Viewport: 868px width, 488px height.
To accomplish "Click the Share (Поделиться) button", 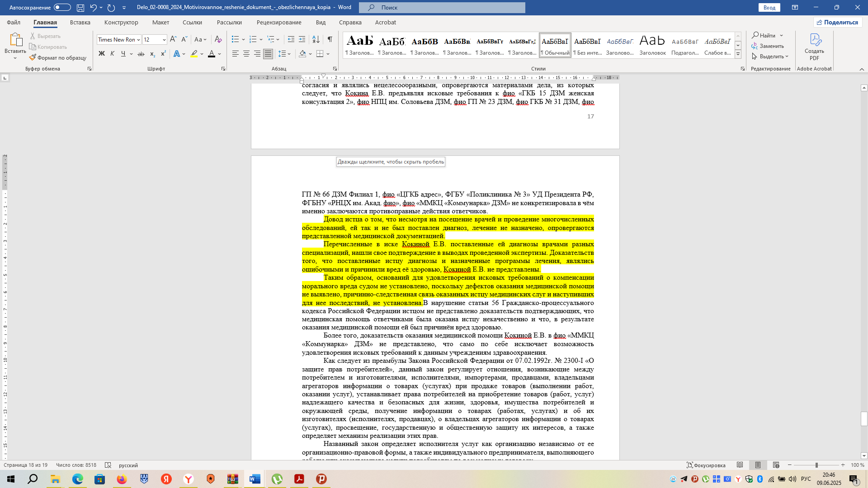I will [838, 22].
